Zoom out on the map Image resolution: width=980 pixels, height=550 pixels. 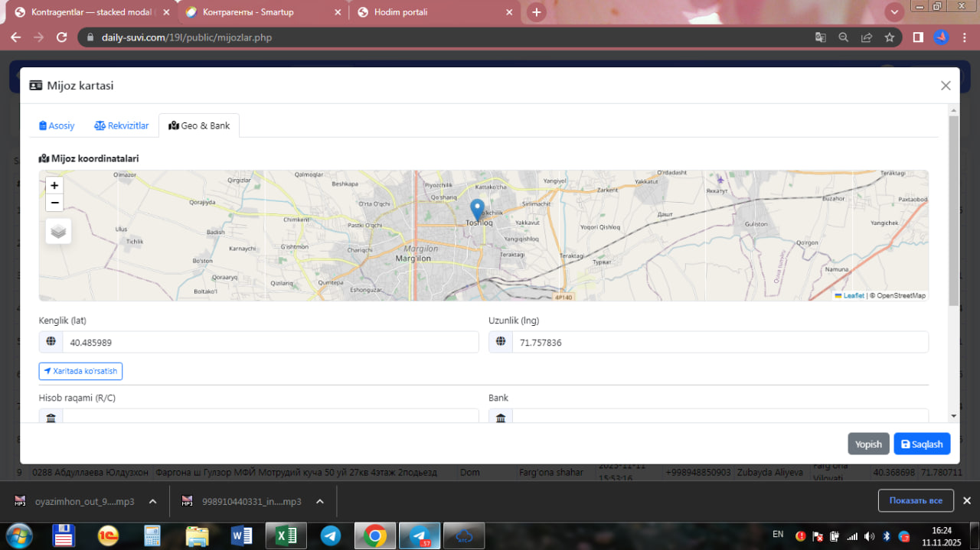pos(54,203)
